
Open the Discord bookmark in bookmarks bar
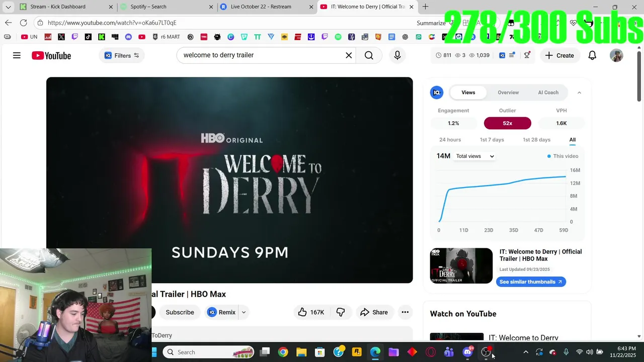click(128, 37)
